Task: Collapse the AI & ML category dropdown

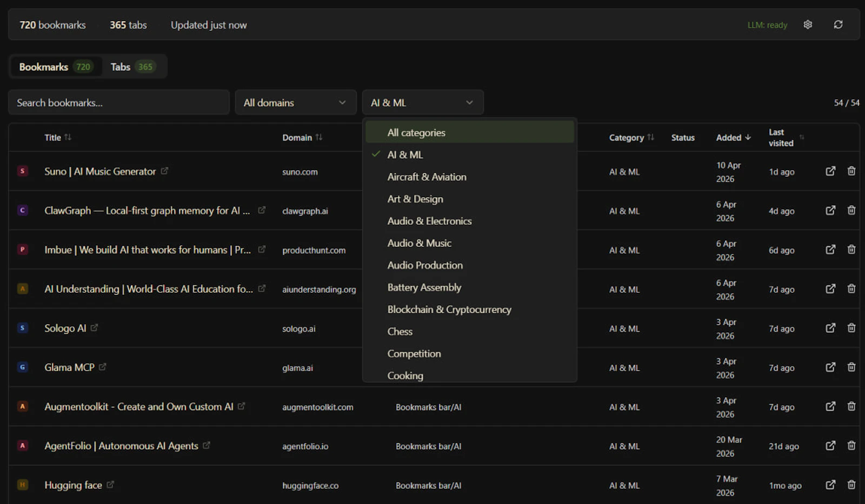Action: 423,103
